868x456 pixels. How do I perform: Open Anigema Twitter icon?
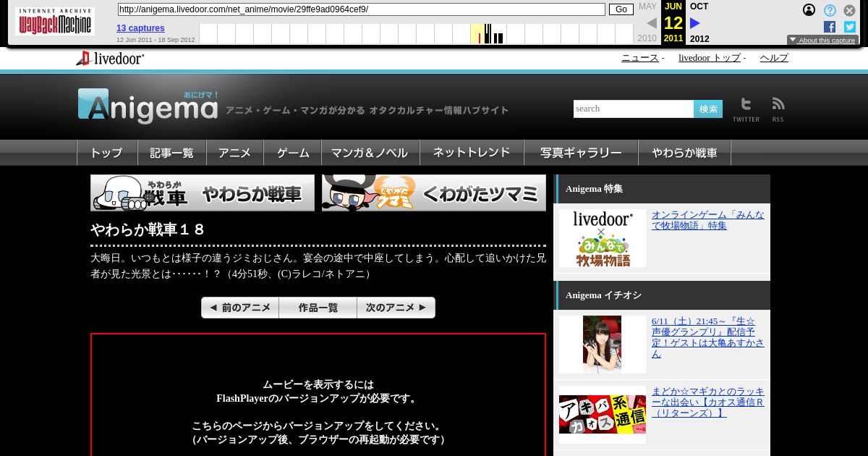746,109
